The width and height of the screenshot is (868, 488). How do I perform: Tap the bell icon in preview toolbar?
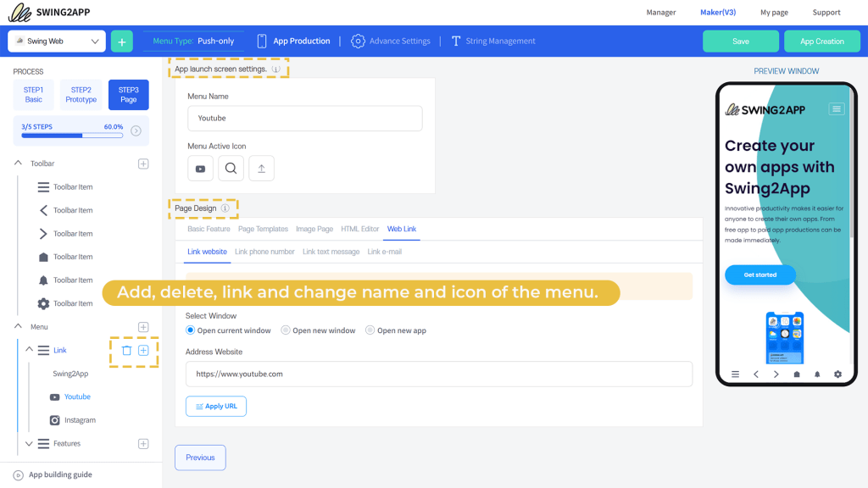click(x=817, y=374)
